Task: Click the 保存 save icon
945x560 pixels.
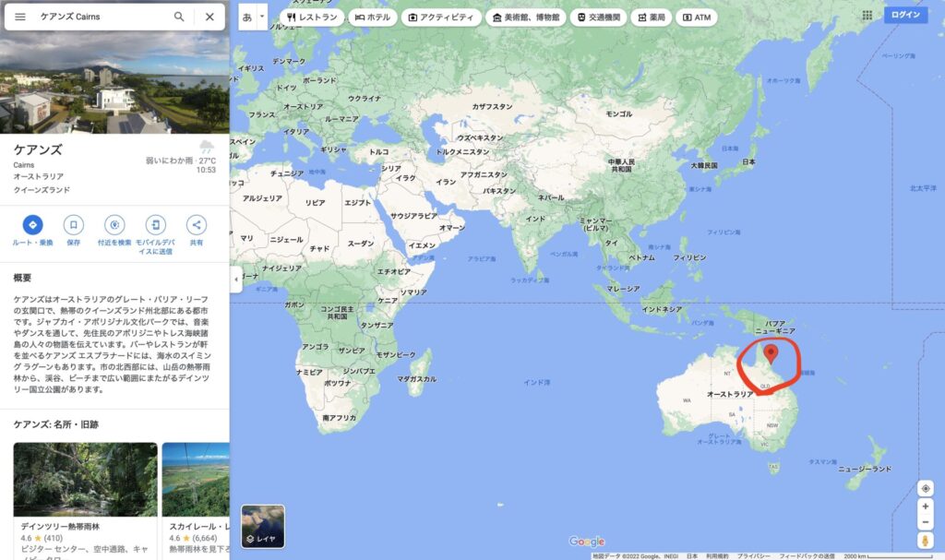Action: click(x=74, y=225)
